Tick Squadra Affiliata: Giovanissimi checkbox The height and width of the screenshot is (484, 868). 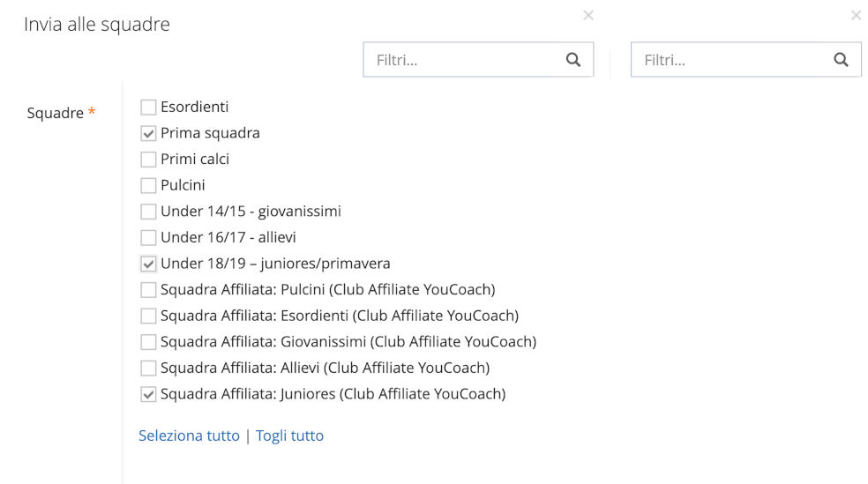[x=148, y=342]
